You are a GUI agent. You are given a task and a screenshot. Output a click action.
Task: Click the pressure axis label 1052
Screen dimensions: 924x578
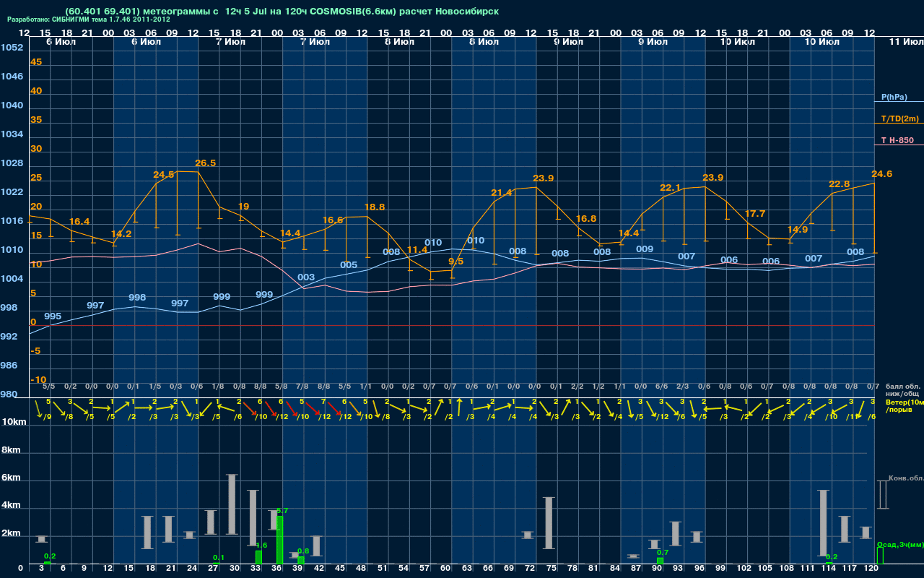pyautogui.click(x=12, y=48)
